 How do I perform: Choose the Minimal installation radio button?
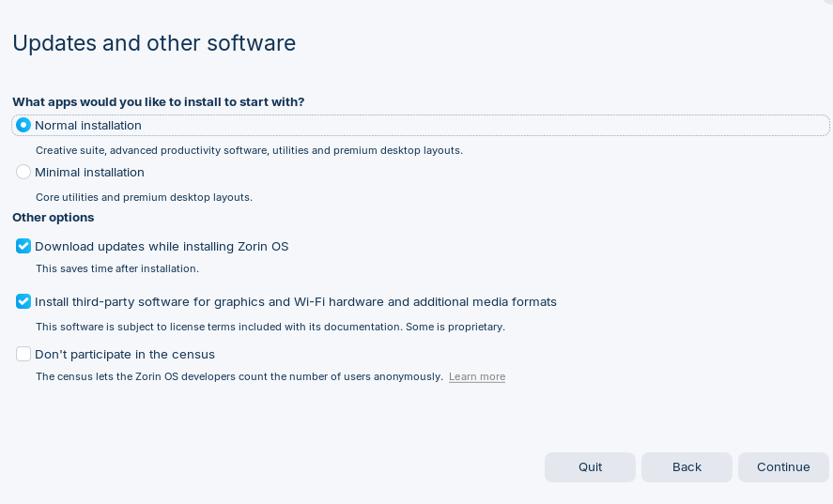click(23, 172)
